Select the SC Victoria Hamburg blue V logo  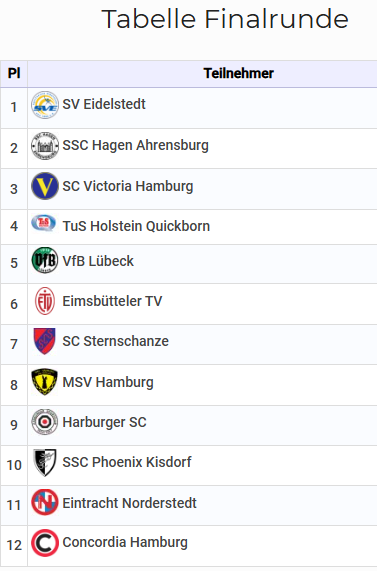45,186
